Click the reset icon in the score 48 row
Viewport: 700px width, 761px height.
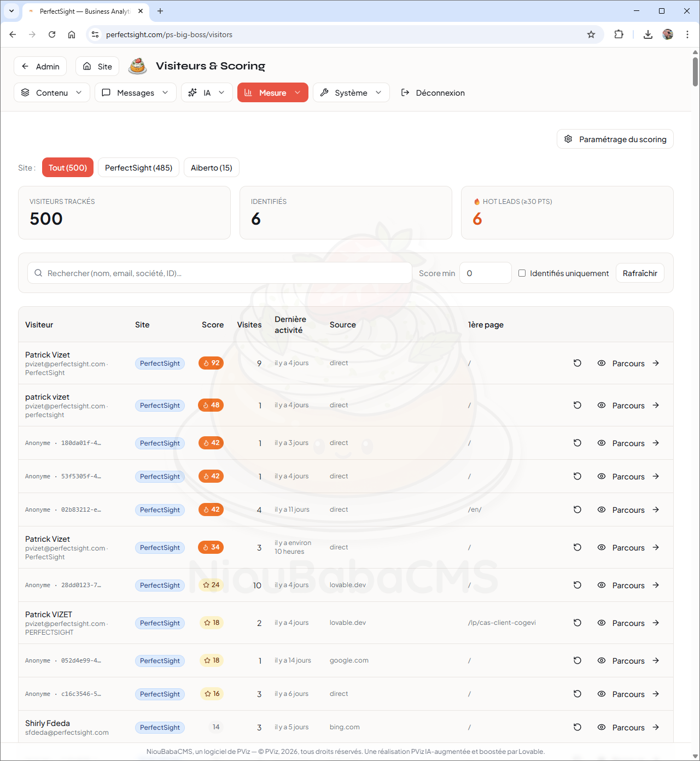tap(577, 405)
